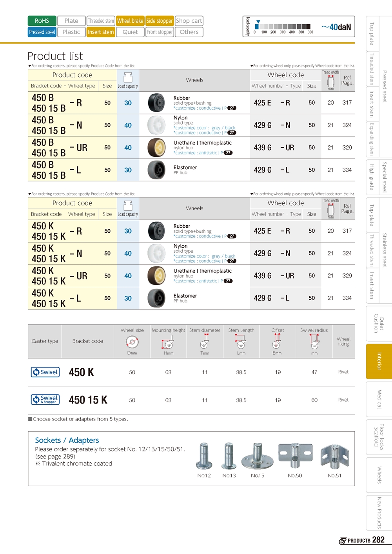This screenshot has height=554, width=392.
Task: Click the elastomer wheel picture in the 450 B table
Action: [x=156, y=170]
